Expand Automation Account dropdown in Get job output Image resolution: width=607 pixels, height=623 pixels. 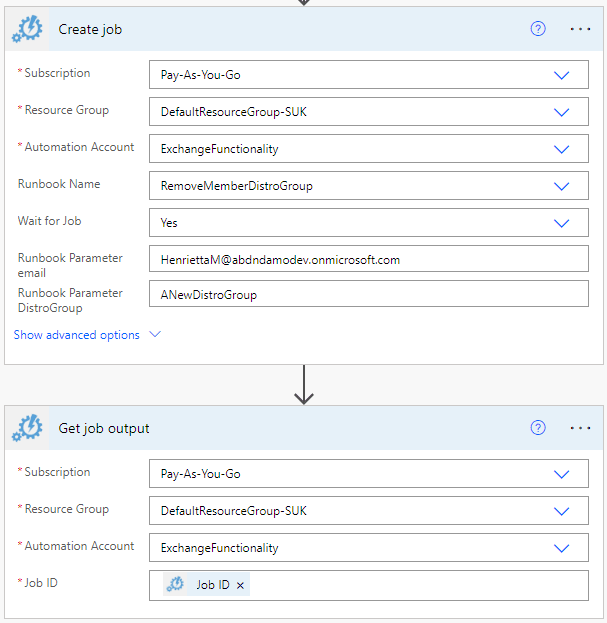tap(561, 548)
